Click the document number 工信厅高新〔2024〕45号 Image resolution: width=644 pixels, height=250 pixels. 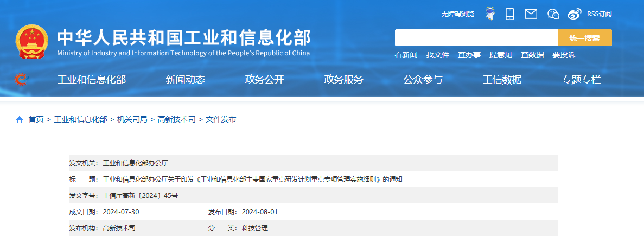[x=141, y=196]
